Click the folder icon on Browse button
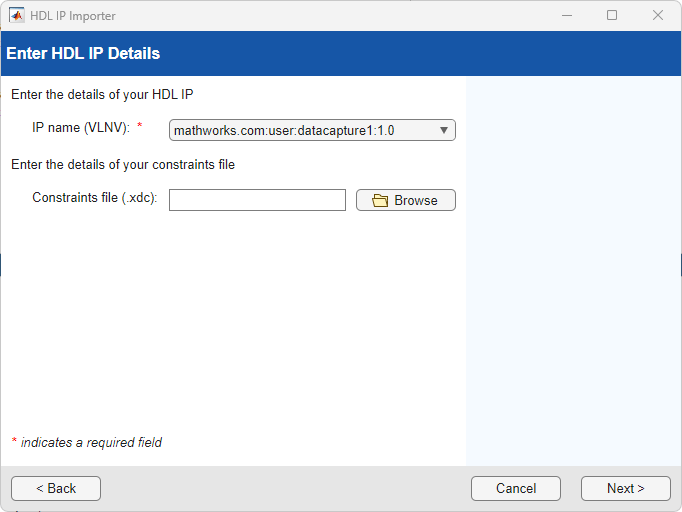This screenshot has height=512, width=682. click(380, 200)
